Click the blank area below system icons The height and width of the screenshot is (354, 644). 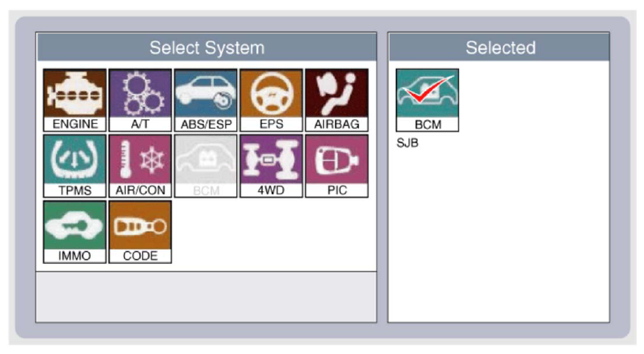[x=206, y=296]
